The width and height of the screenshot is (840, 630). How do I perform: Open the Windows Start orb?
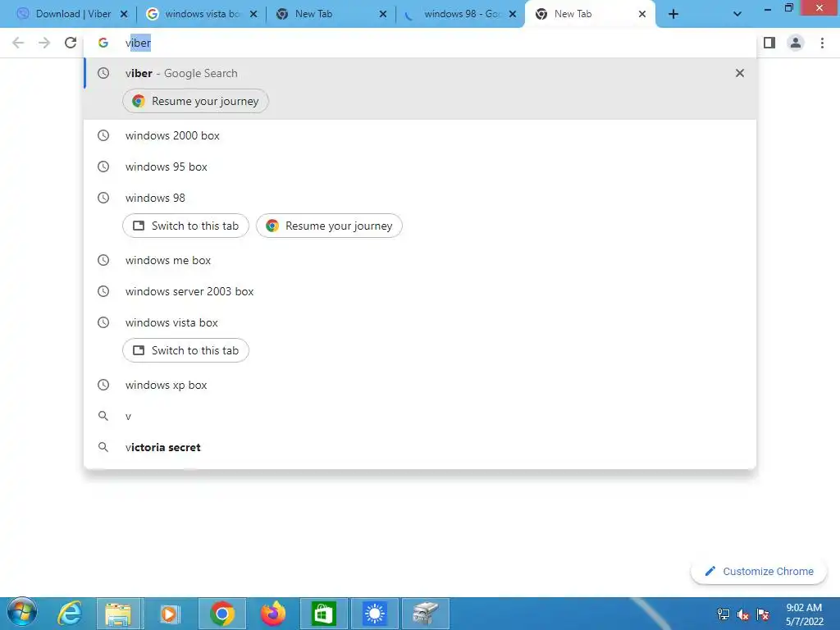coord(21,613)
